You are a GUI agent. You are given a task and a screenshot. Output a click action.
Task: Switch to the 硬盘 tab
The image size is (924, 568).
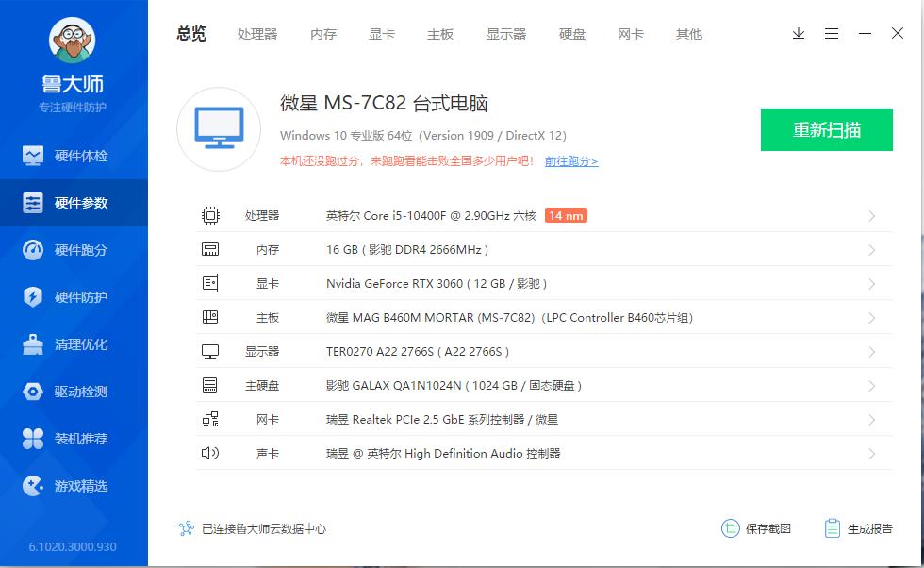pyautogui.click(x=570, y=34)
